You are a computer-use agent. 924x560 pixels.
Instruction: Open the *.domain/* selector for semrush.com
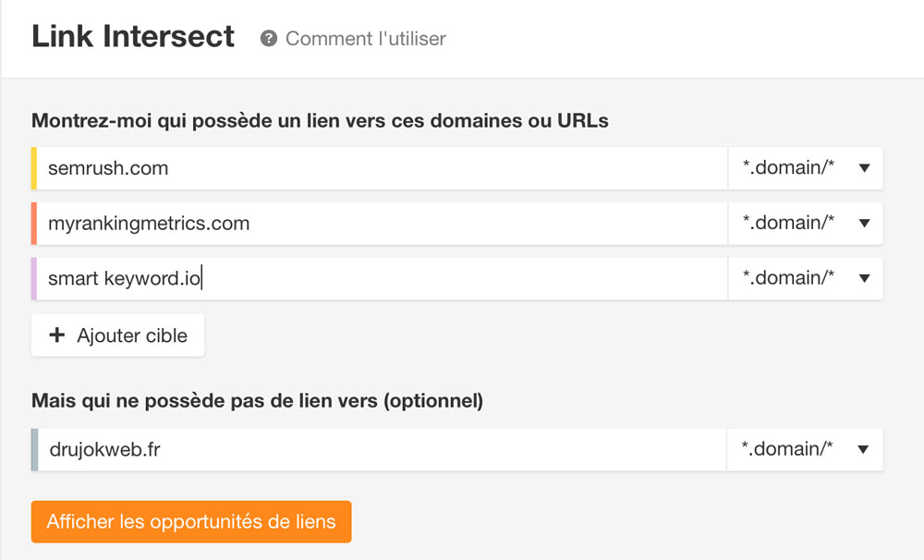(806, 168)
